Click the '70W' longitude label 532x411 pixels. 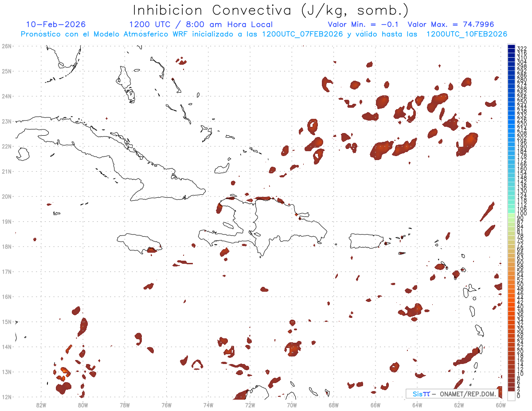tap(292, 404)
